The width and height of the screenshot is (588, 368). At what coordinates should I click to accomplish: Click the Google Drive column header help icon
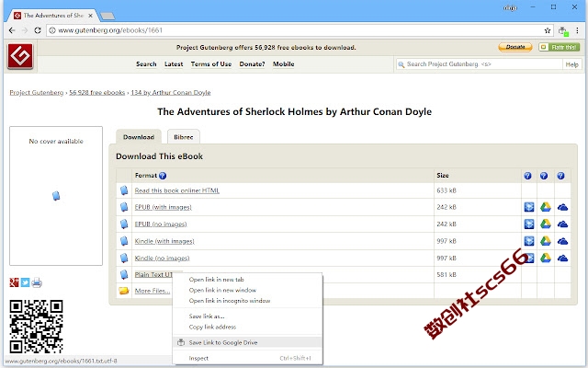point(544,176)
